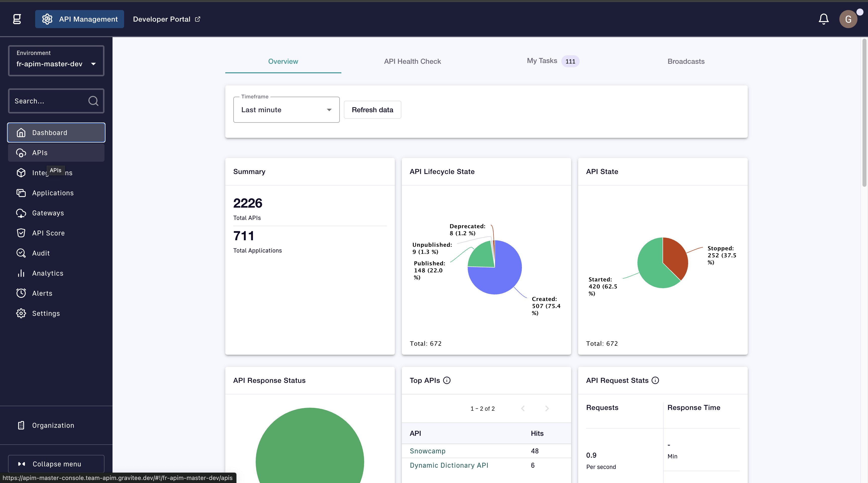Open API Score shield icon
The image size is (868, 483).
click(21, 233)
